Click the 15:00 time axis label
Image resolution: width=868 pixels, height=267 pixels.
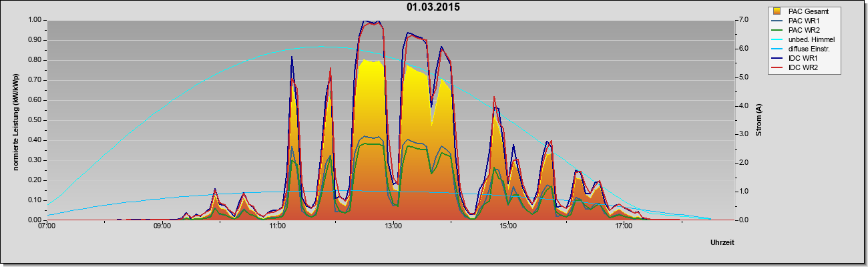pyautogui.click(x=508, y=227)
